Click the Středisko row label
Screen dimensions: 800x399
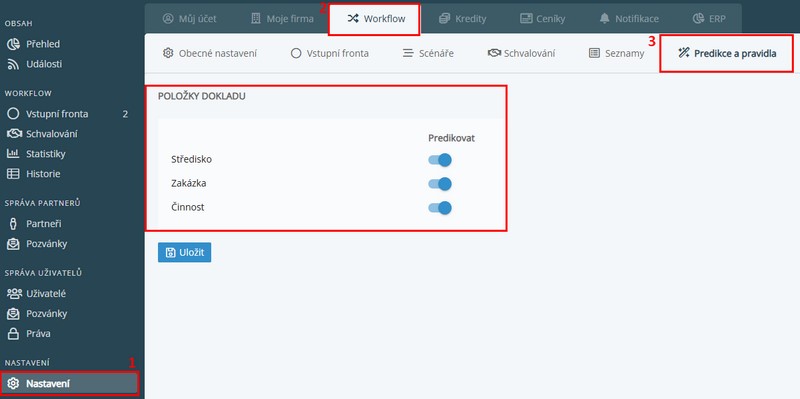coord(191,159)
